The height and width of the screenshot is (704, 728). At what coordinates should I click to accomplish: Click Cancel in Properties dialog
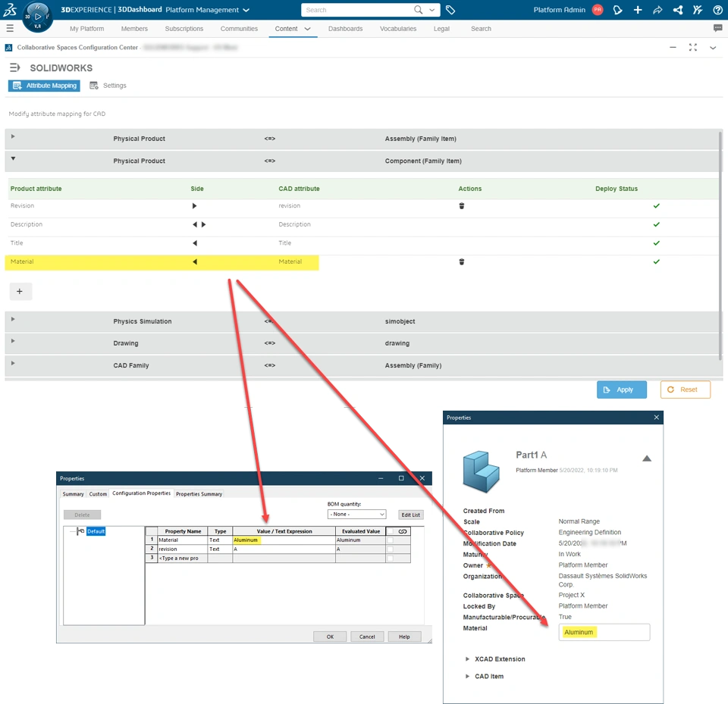[x=367, y=637]
